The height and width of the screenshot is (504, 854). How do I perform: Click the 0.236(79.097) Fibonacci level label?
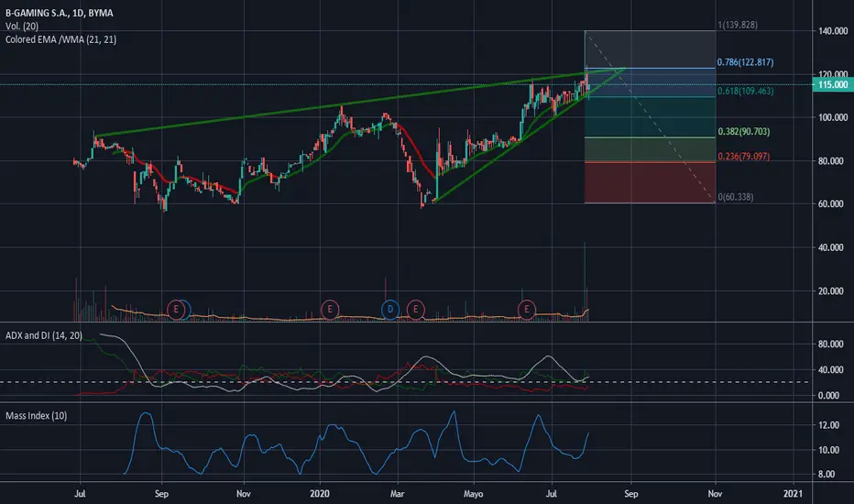pos(743,157)
